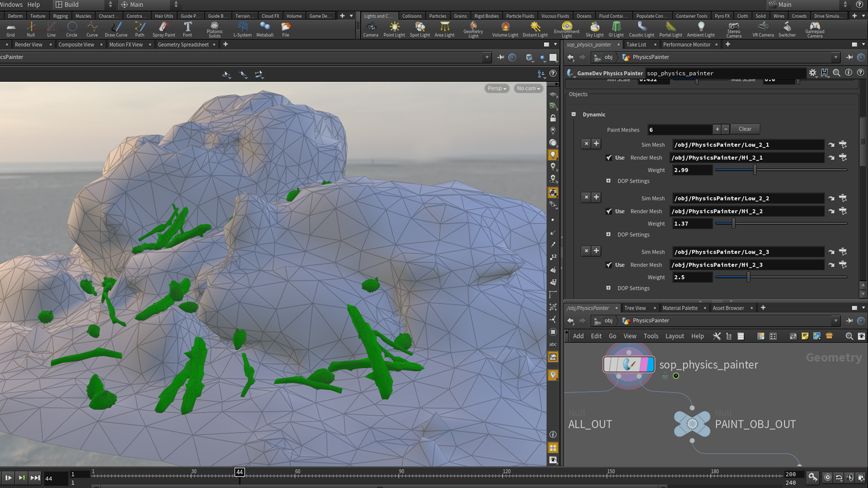Select the Spray Paint shelf tool
This screenshot has width=868, height=488.
click(163, 29)
